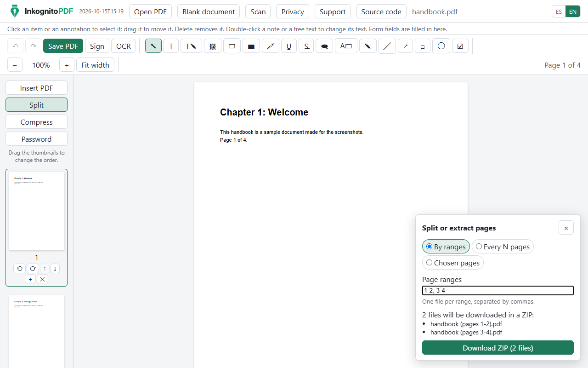Select the A-with-box text field tool
Screen dimensions: 588x368
pos(346,46)
